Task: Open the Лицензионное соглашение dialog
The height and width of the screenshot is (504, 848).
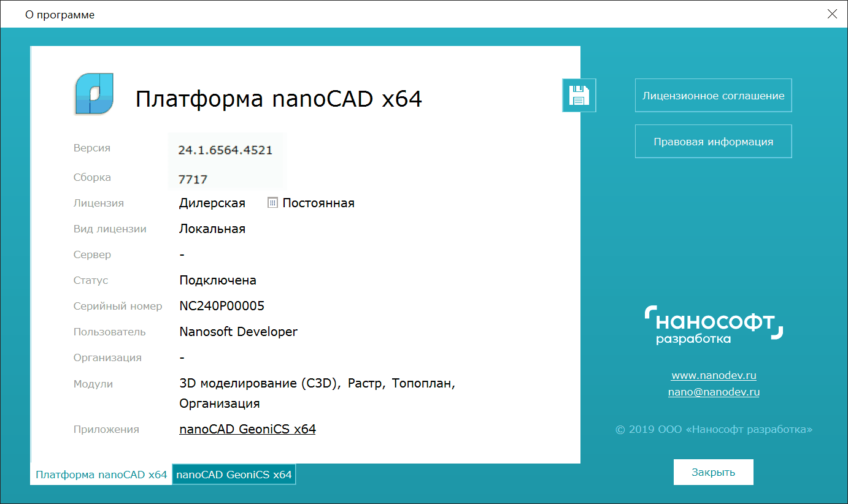Action: pyautogui.click(x=713, y=95)
